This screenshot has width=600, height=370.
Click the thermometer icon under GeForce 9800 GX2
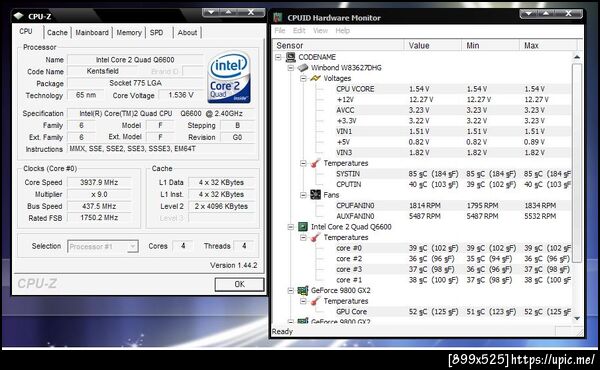[315, 301]
